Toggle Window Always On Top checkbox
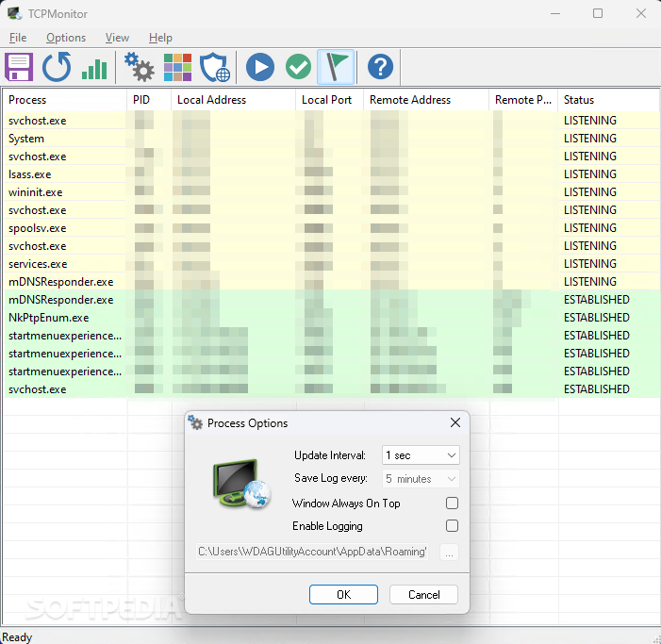 coord(452,503)
